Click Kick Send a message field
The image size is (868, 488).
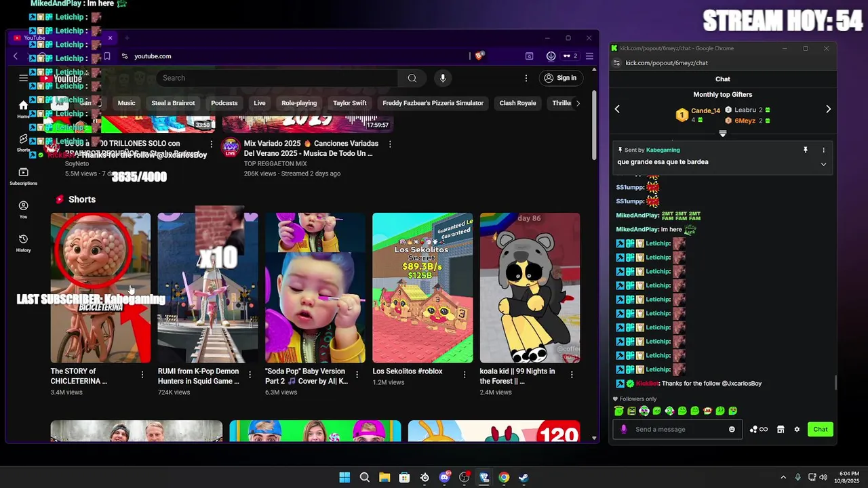pyautogui.click(x=678, y=429)
